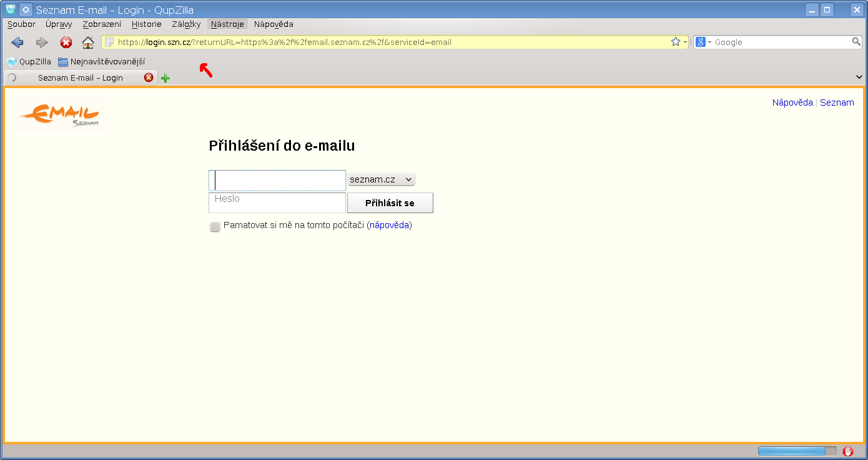Toggle Pamatovat si mě checkbox
868x460 pixels.
tap(215, 226)
